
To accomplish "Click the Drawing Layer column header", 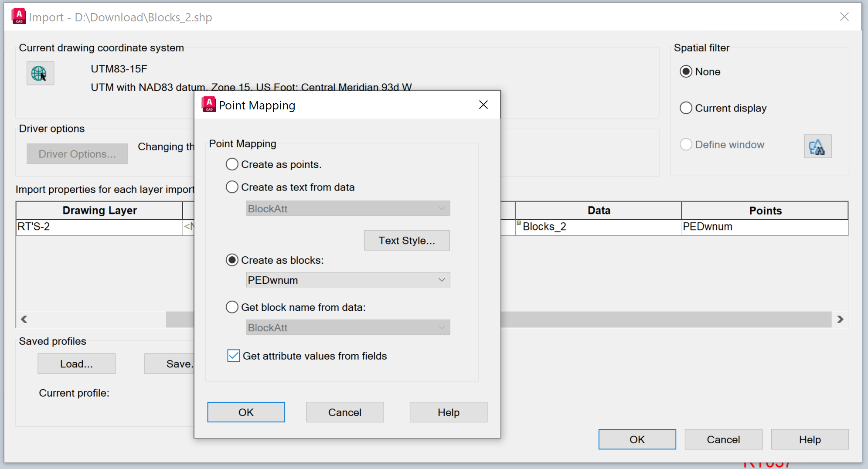I will (x=99, y=210).
